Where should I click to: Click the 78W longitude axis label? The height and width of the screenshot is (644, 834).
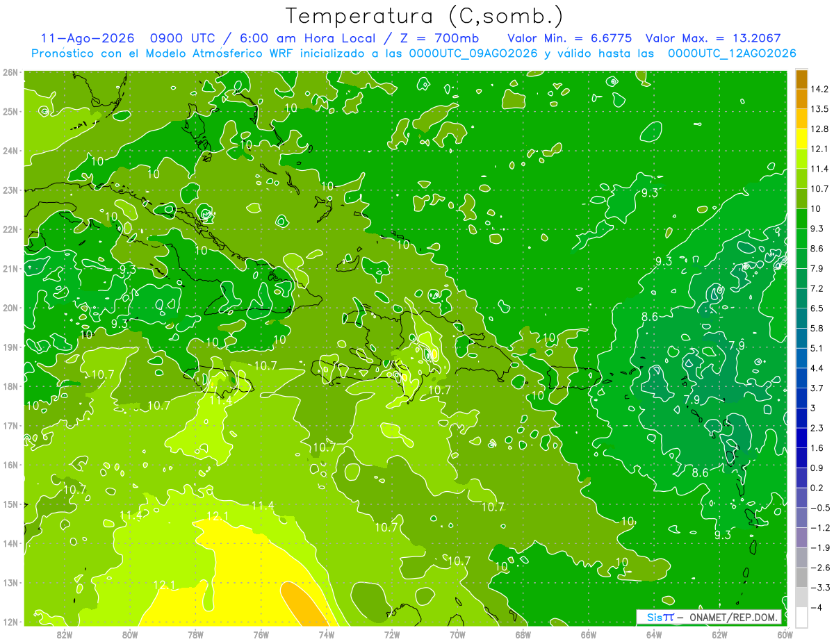pyautogui.click(x=195, y=634)
